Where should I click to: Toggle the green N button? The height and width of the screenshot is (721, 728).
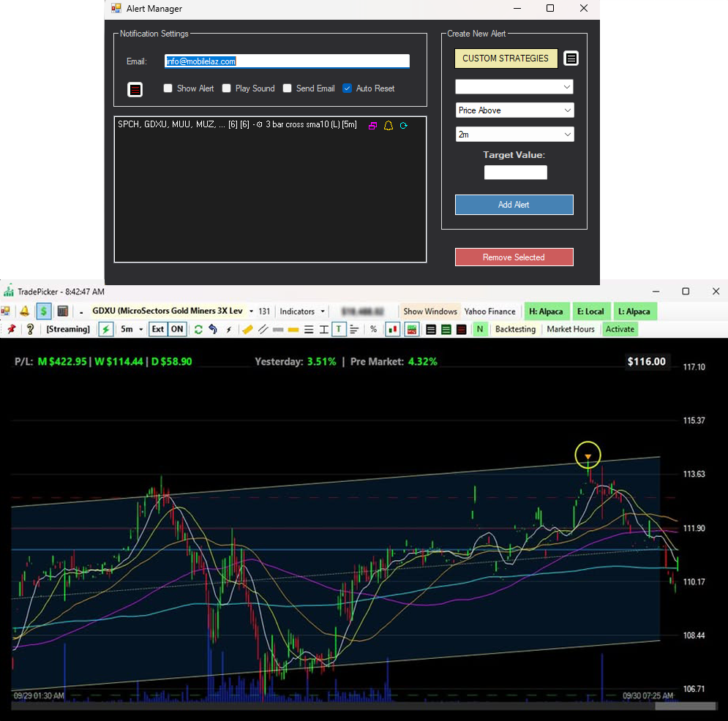click(480, 329)
